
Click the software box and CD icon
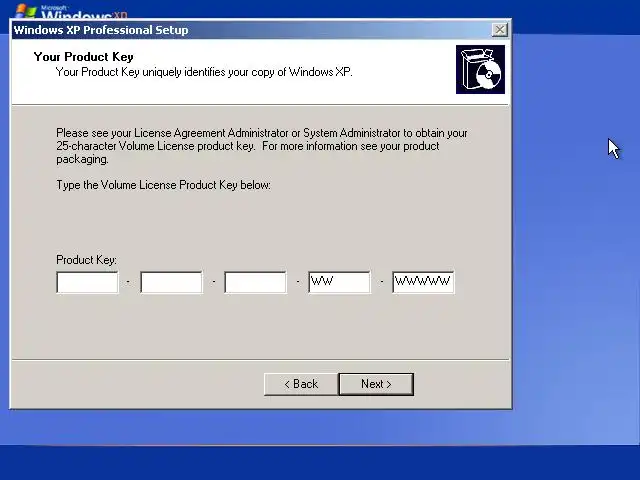[x=480, y=69]
